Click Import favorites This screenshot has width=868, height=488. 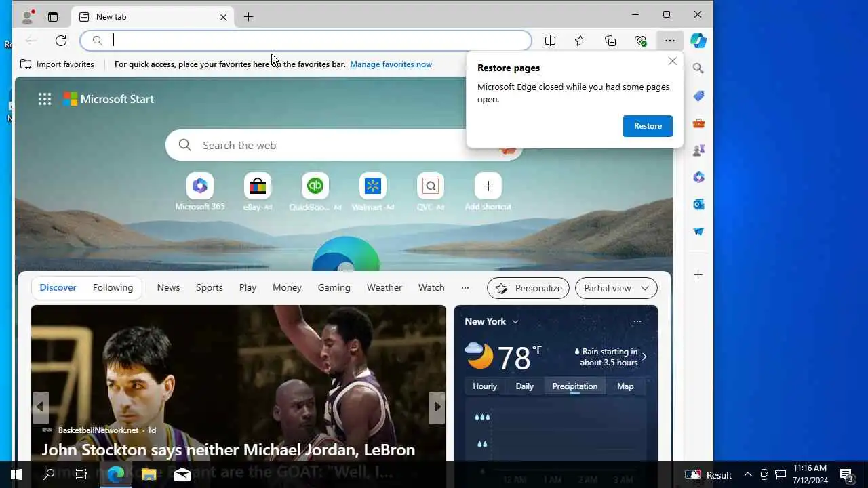coord(57,64)
